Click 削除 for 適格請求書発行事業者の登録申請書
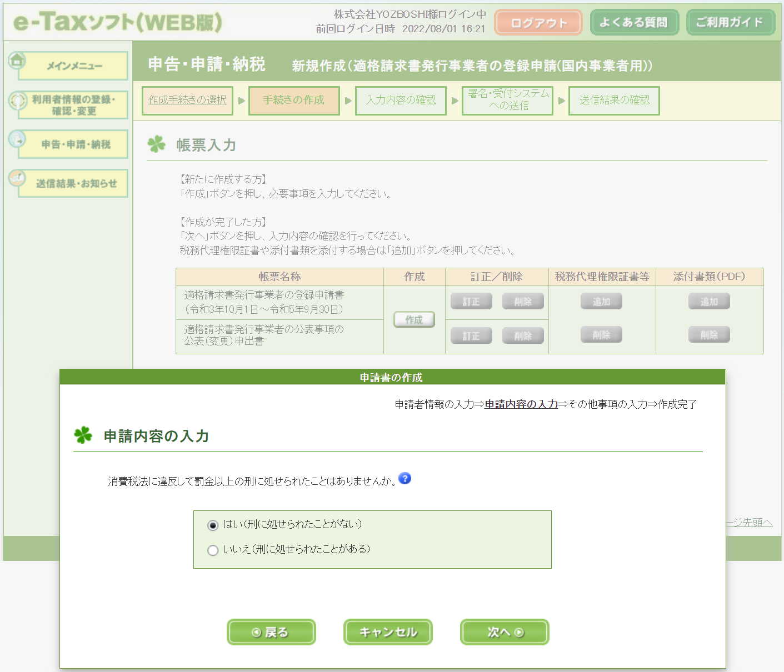The image size is (784, 672). 523,302
